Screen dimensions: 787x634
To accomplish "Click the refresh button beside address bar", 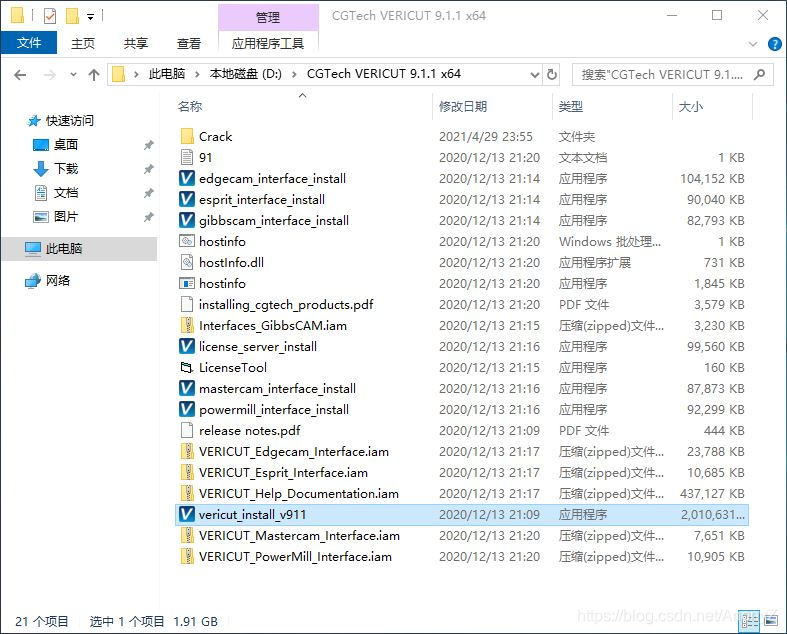I will (552, 75).
